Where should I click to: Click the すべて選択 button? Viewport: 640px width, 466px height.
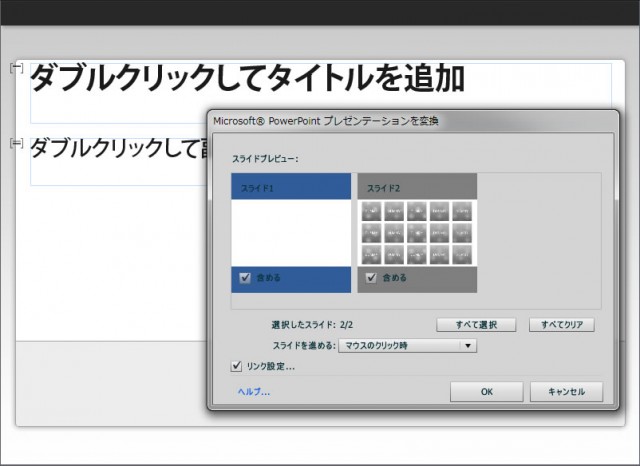[476, 325]
